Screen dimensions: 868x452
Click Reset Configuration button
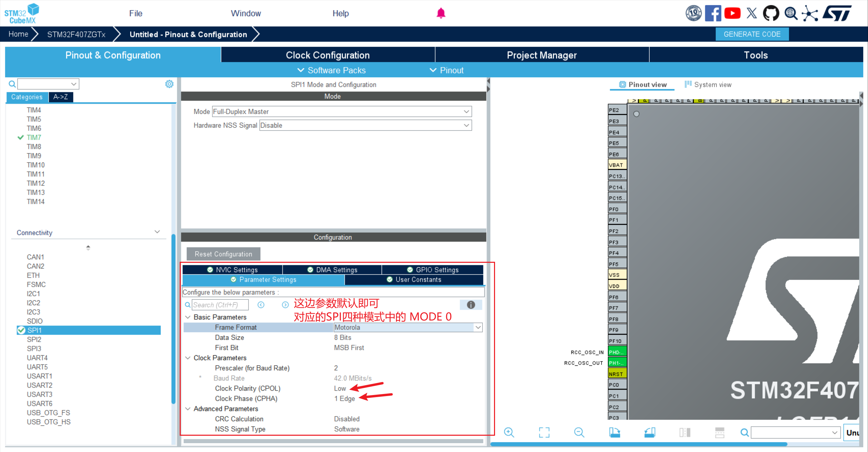tap(223, 254)
